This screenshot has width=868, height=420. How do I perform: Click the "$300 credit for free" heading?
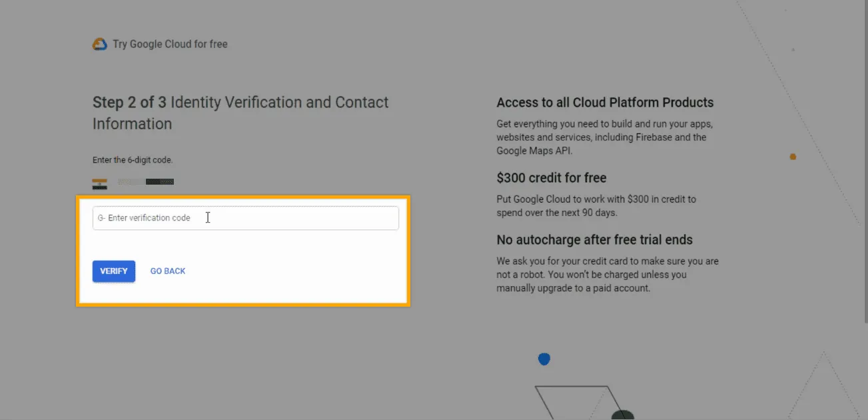point(552,178)
